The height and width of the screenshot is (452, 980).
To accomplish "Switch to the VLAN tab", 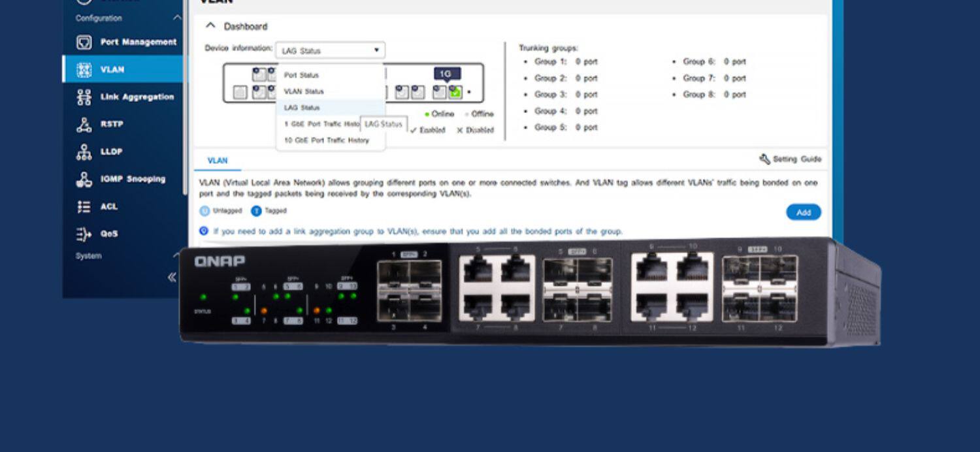I will 218,161.
